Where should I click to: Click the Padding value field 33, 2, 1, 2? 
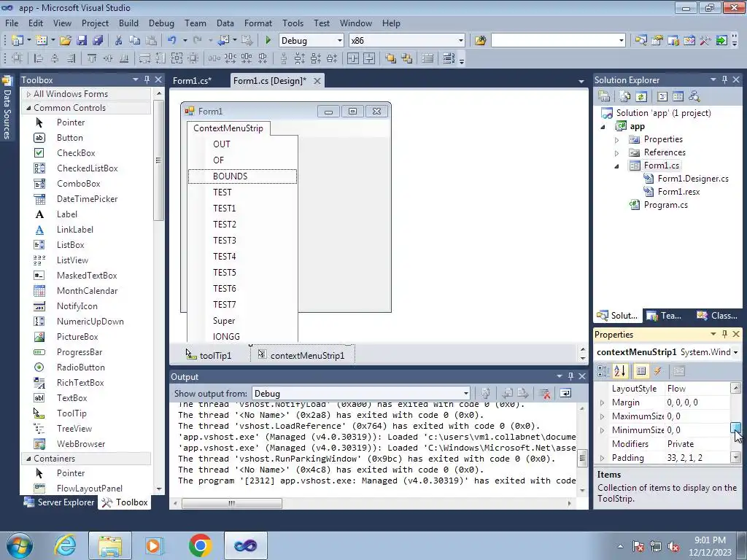(697, 458)
